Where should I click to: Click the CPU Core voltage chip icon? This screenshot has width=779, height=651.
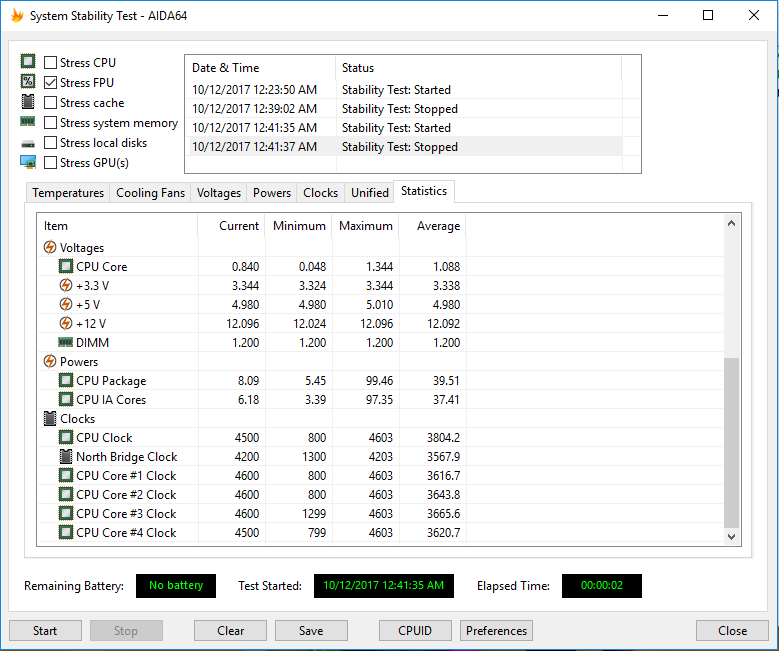click(x=66, y=266)
